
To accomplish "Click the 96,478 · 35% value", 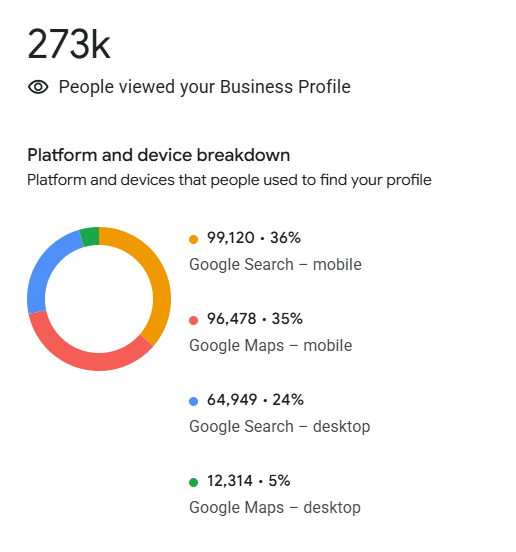I will [255, 319].
